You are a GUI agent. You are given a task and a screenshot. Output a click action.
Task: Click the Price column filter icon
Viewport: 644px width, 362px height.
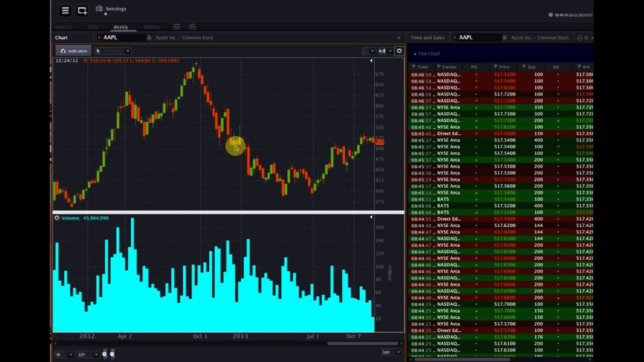click(496, 67)
